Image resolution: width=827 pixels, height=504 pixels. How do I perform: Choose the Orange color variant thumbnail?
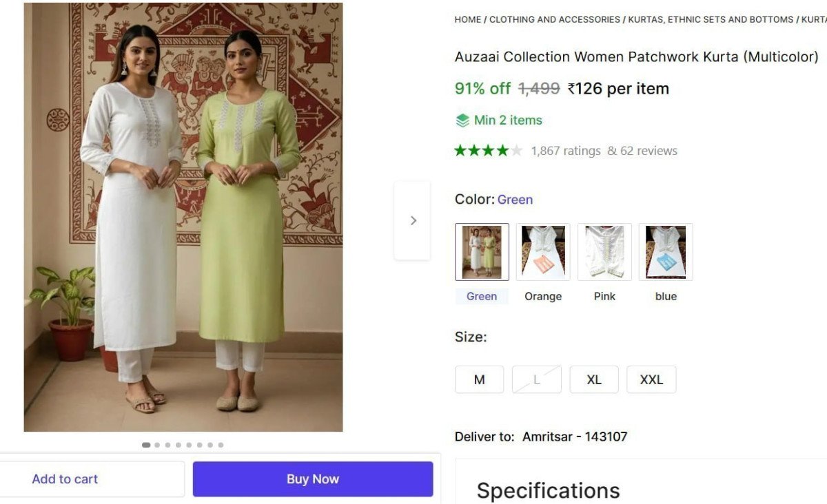coord(543,252)
